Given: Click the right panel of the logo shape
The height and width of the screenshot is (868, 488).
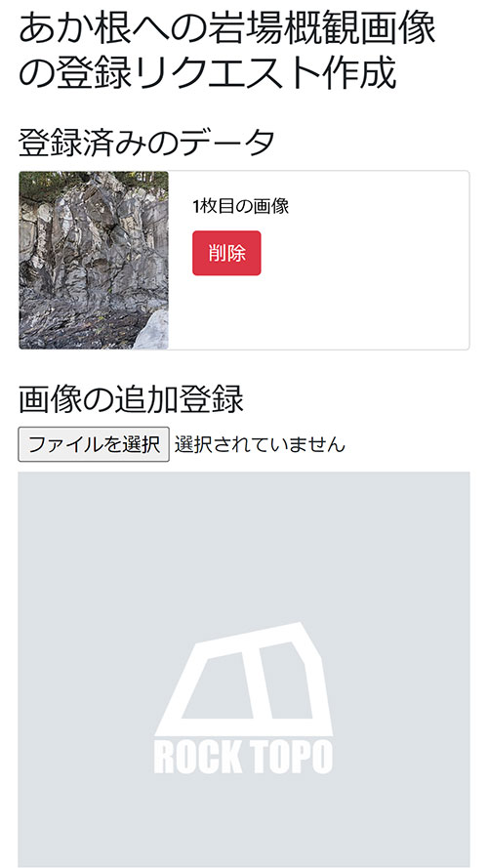Looking at the screenshot, I should 285,682.
